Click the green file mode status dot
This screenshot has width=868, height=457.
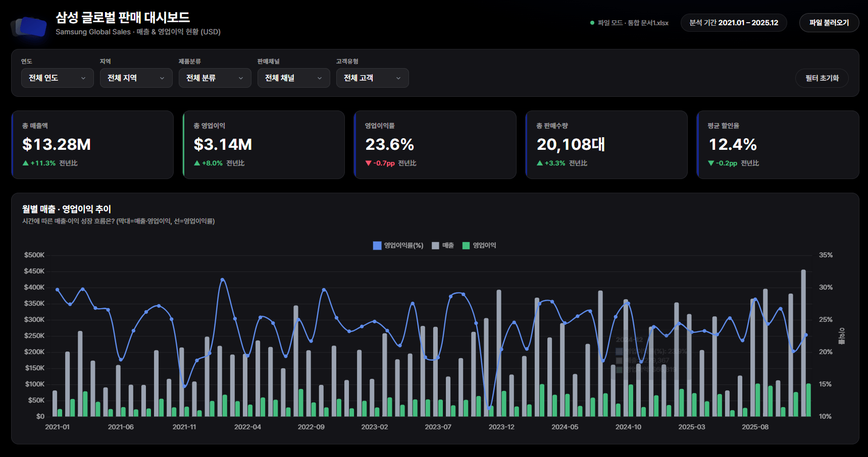(x=592, y=23)
